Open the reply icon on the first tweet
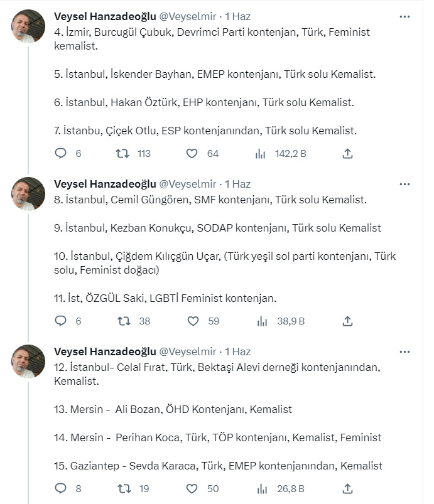This screenshot has height=504, width=434. tap(60, 153)
